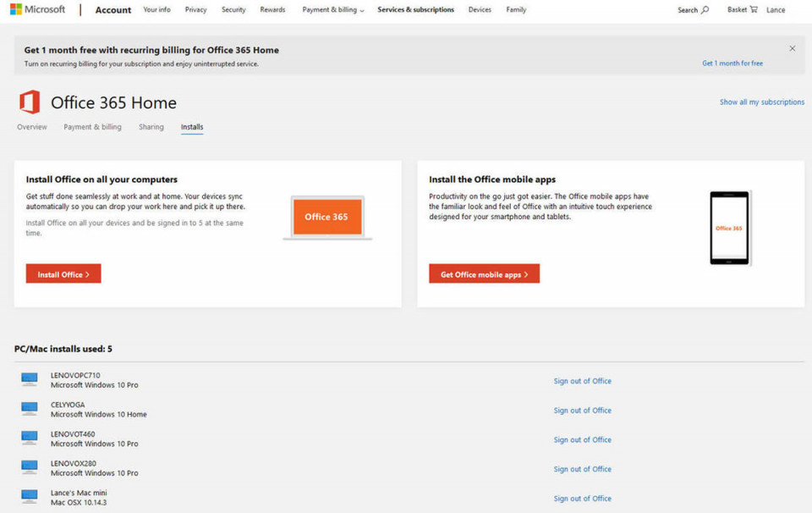Click the Lance's Mac mini computer icon

[29, 497]
